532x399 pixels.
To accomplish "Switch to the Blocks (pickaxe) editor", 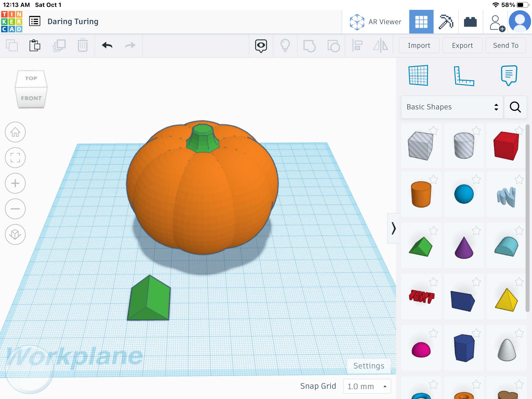I will [x=446, y=22].
